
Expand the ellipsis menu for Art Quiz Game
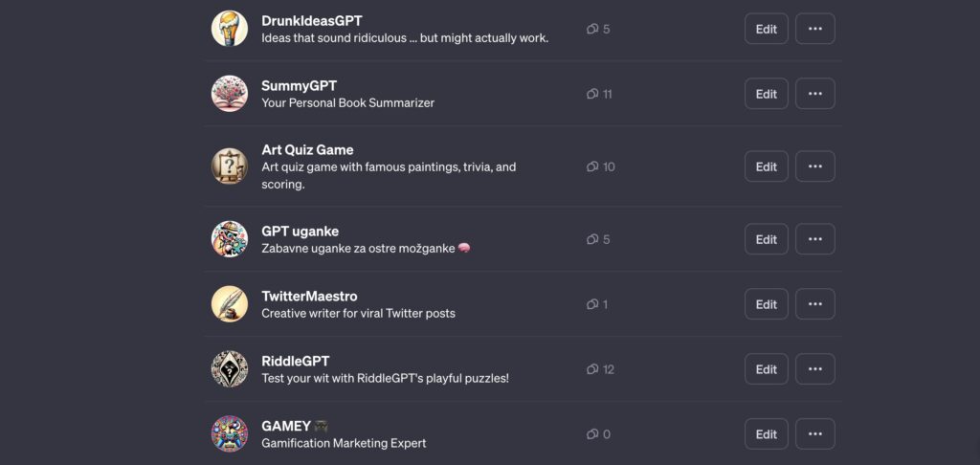815,166
